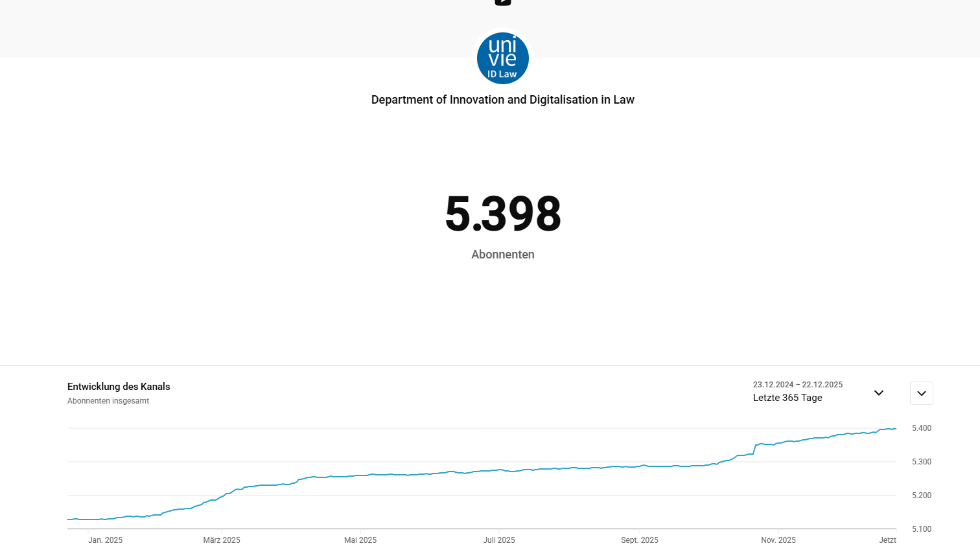Click the März 2025 axis label
This screenshot has width=980, height=559.
point(222,540)
